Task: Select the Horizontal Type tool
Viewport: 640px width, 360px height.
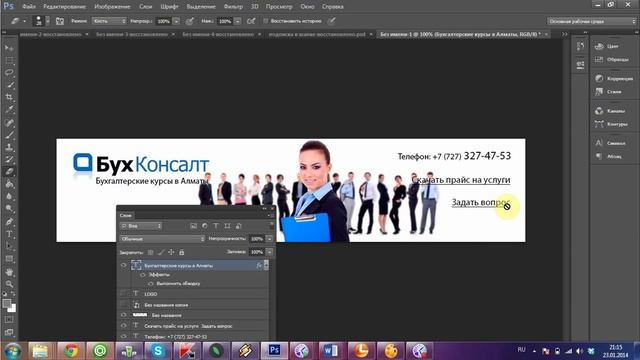Action: [9, 234]
